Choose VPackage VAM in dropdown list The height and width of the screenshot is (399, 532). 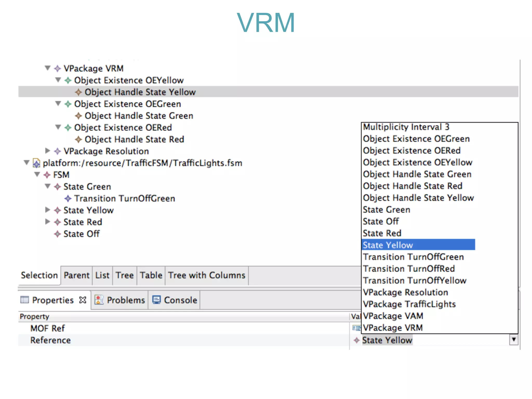[x=393, y=316]
